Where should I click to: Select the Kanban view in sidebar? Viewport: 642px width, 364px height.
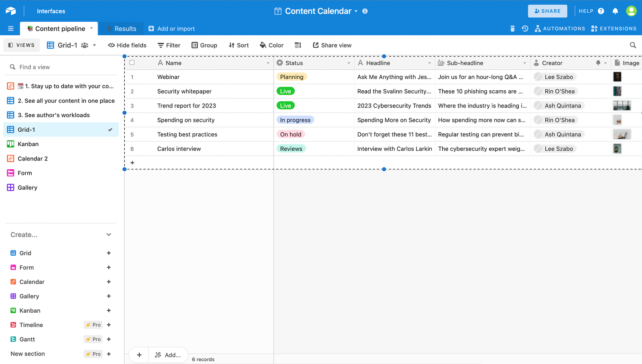[x=28, y=144]
